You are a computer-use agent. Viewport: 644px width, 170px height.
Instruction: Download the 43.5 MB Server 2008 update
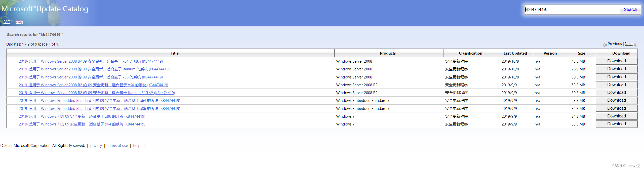coord(616,61)
